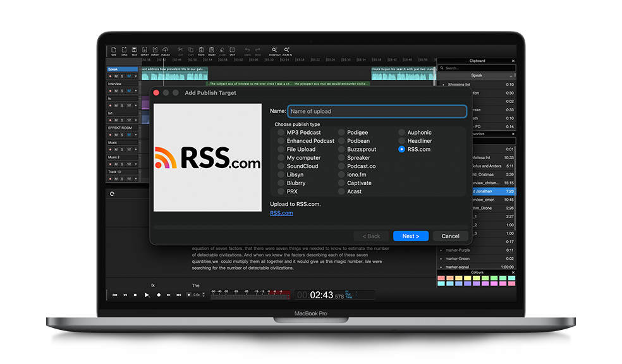
Task: Select the SoundCloud publish type
Action: coord(281,166)
